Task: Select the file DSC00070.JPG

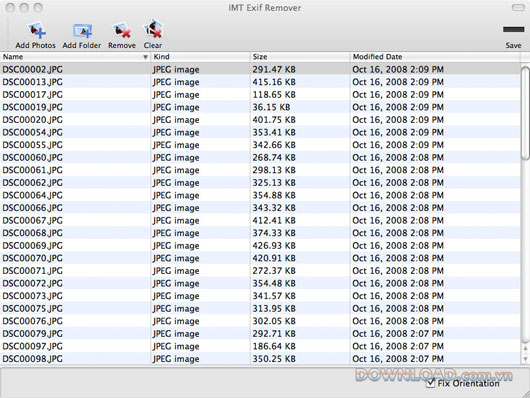Action: point(260,258)
